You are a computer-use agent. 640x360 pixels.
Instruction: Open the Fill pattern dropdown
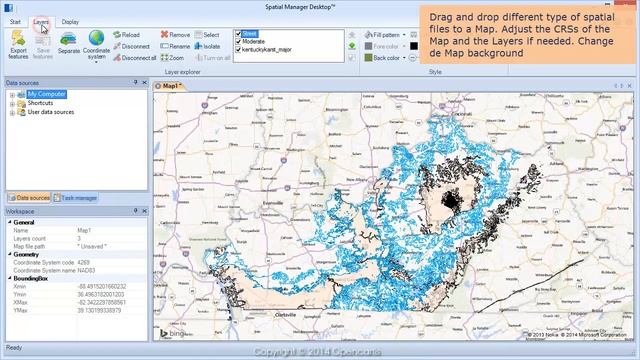pyautogui.click(x=404, y=35)
